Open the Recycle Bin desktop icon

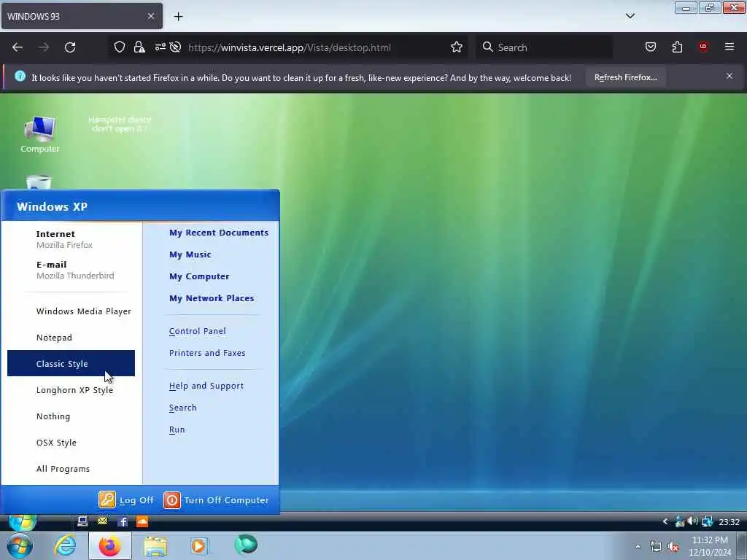(39, 182)
